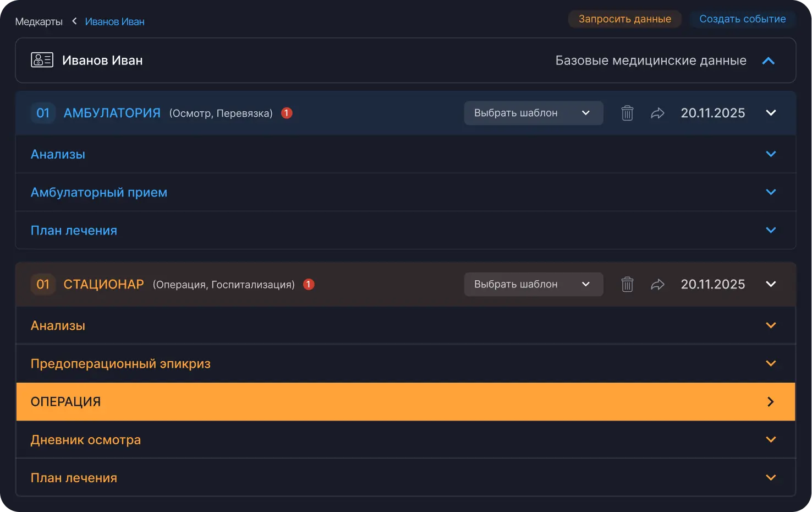Click Запросить данные button

tap(624, 19)
